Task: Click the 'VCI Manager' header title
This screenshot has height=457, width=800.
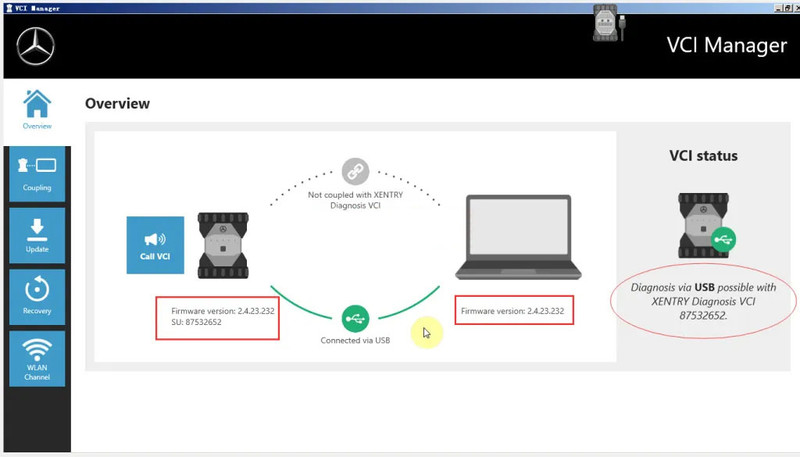Action: (727, 45)
